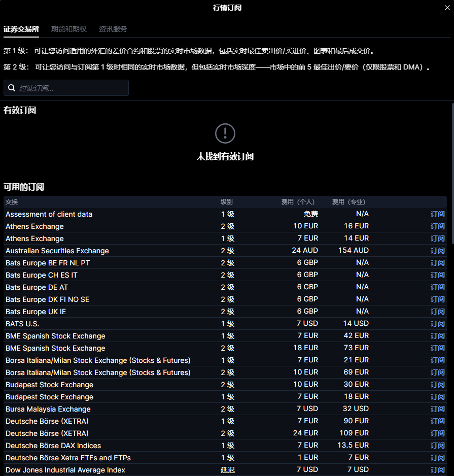Viewport: 454px width, 476px height.
Task: Click 订阅 for Deutsche Börse DAX Indices
Action: 438,446
